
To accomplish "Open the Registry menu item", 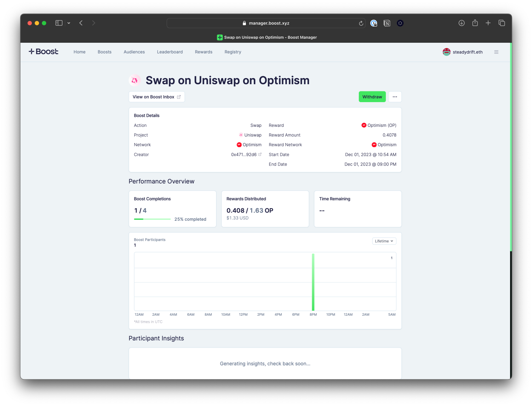I will (233, 52).
